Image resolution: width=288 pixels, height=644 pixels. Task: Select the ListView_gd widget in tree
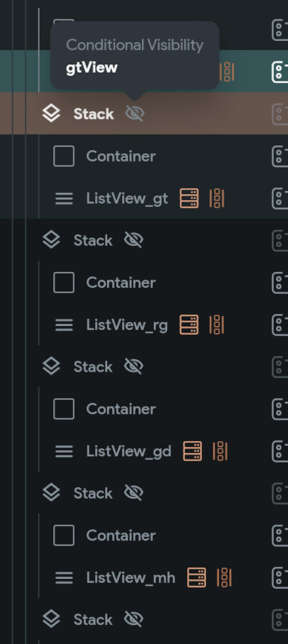pos(128,451)
